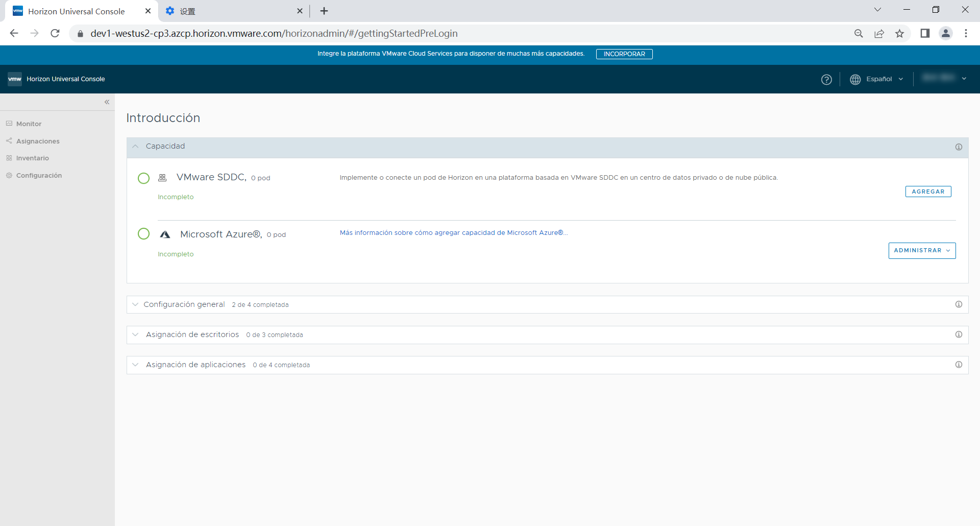Open Chrome three-dot menu
Viewport: 980px width, 526px height.
pyautogui.click(x=966, y=33)
